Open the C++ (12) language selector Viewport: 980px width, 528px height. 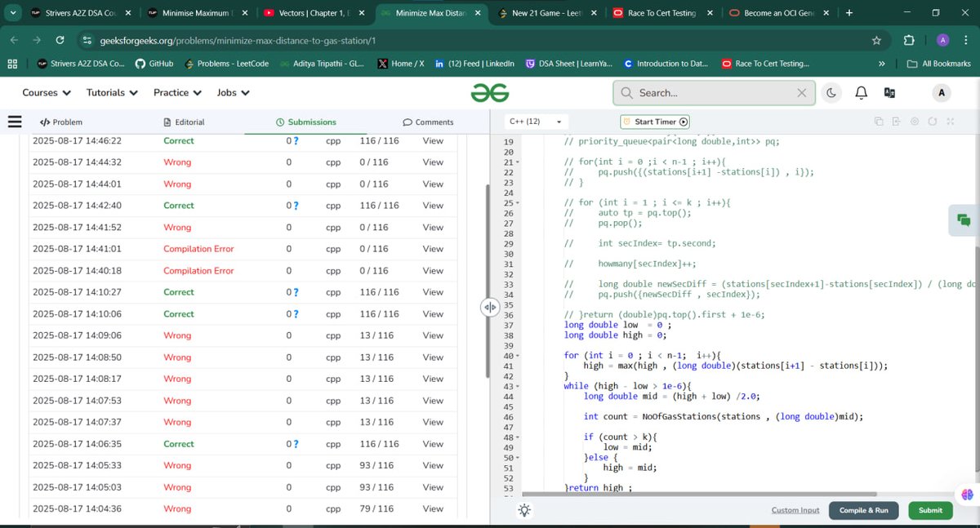[537, 122]
